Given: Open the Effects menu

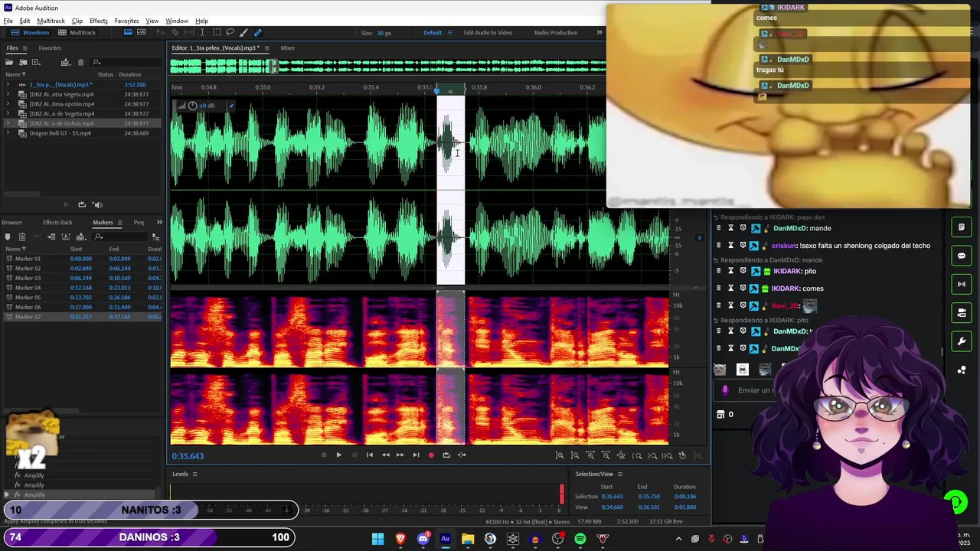Looking at the screenshot, I should click(x=98, y=21).
